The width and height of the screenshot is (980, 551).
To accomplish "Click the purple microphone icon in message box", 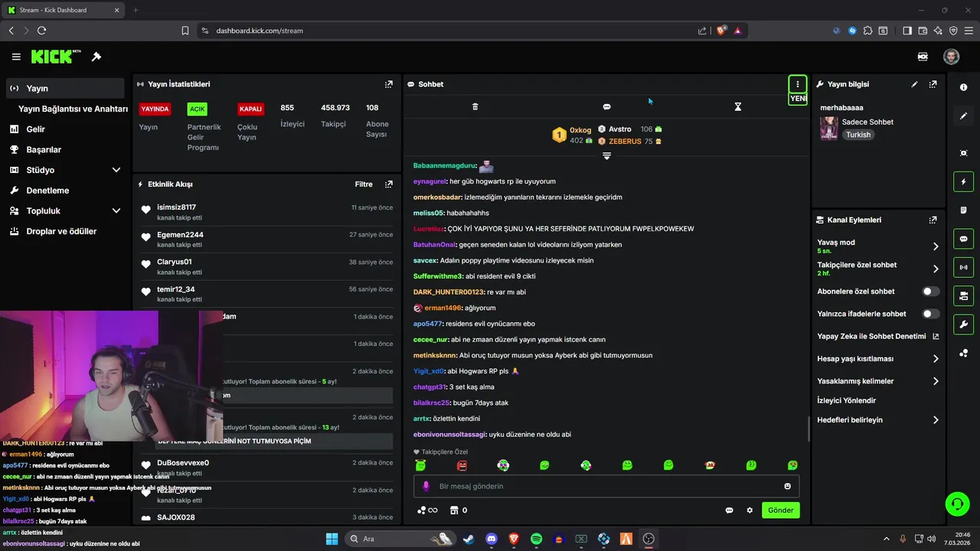I will click(426, 486).
